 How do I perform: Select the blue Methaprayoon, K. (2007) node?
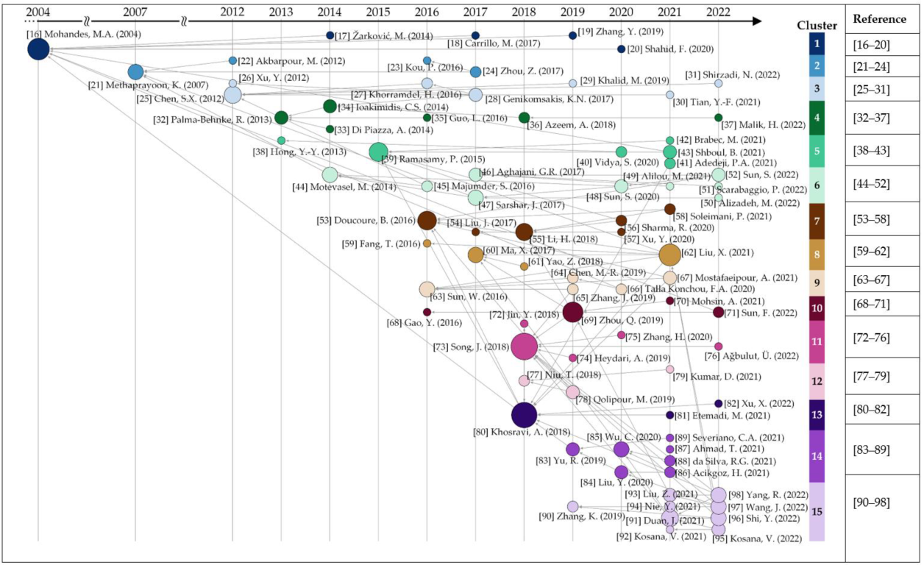135,71
